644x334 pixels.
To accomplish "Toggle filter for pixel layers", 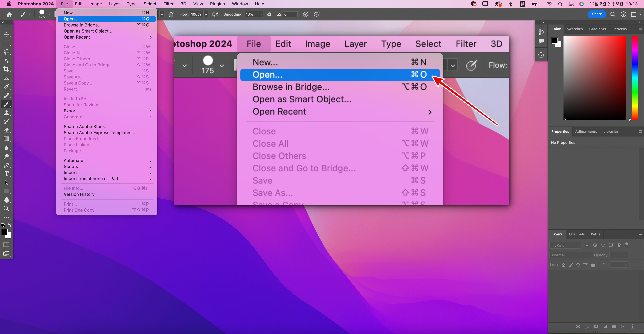I will tap(587, 245).
